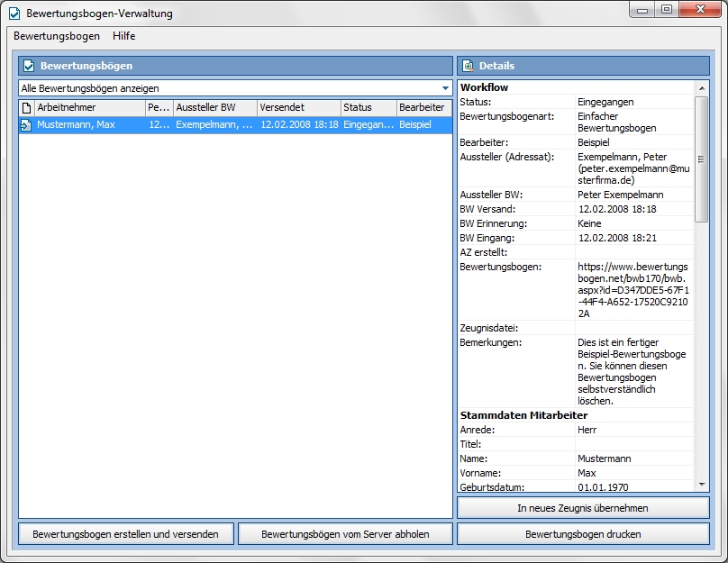Click the 'Peter Exempelmann' value
The image size is (728, 563).
pos(620,195)
